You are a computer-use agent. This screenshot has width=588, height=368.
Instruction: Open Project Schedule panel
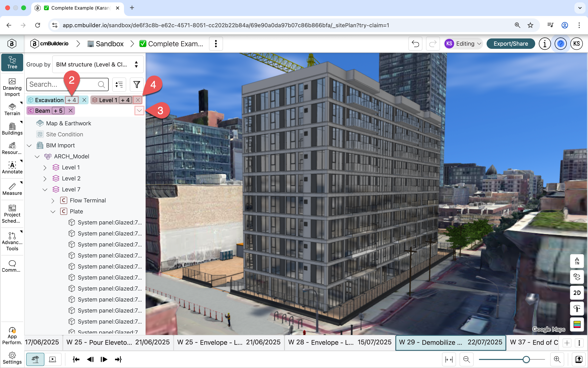pyautogui.click(x=12, y=214)
